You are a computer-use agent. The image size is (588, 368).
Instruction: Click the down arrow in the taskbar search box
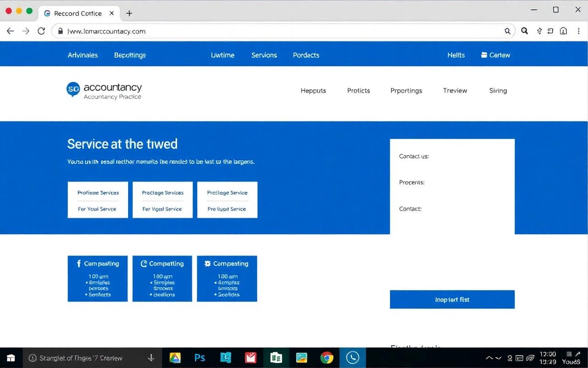pyautogui.click(x=151, y=358)
